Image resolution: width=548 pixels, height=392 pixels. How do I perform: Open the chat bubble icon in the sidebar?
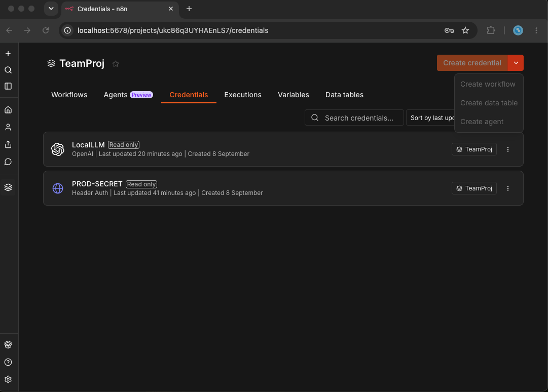8,162
